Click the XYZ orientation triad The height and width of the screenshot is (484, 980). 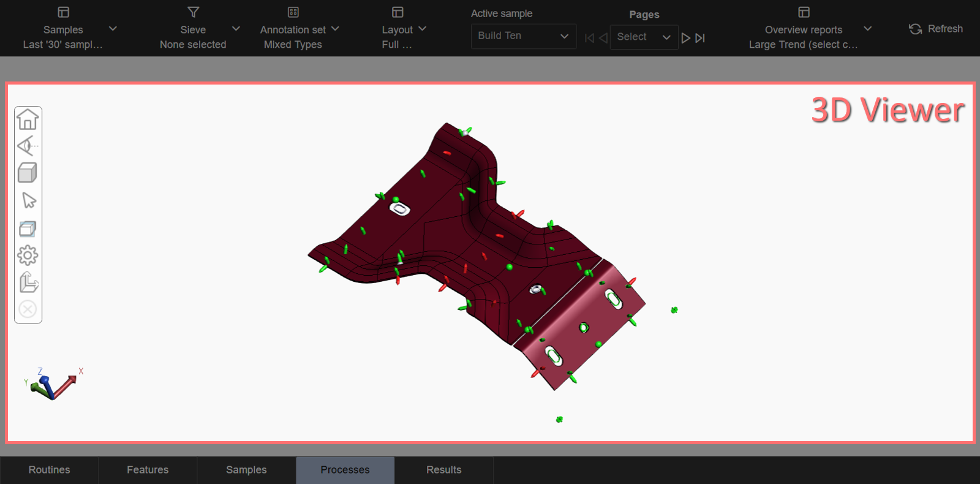[54, 385]
